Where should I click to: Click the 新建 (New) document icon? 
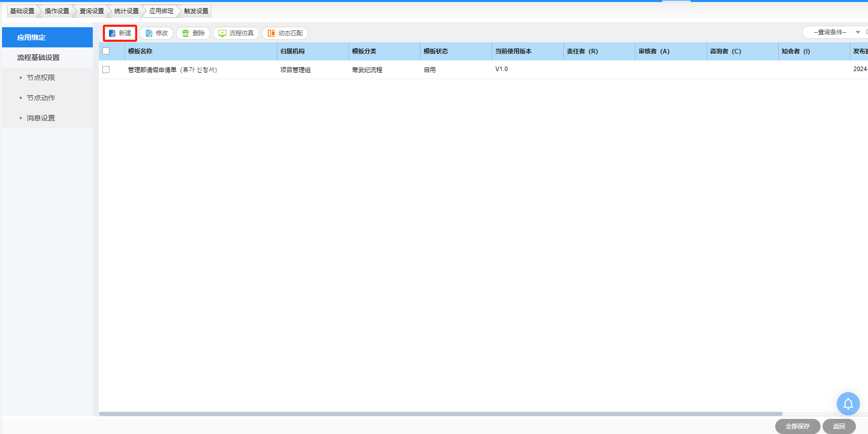coord(112,33)
